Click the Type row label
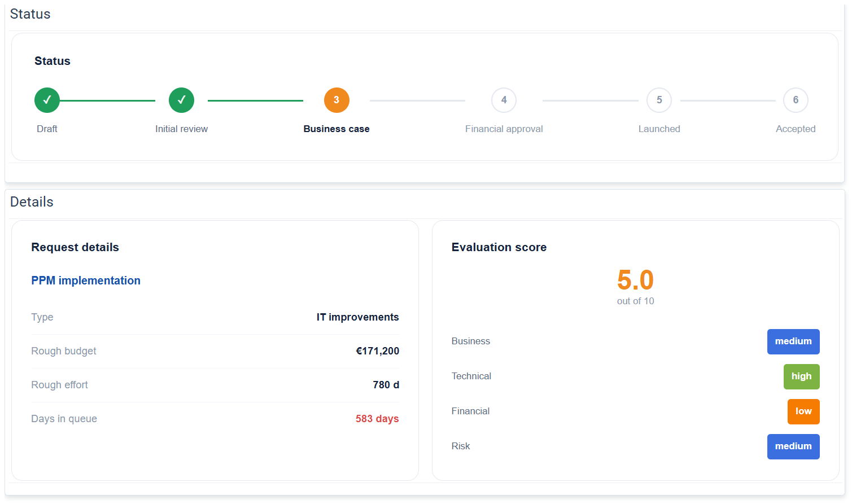Viewport: 852px width, 504px height. [x=42, y=317]
